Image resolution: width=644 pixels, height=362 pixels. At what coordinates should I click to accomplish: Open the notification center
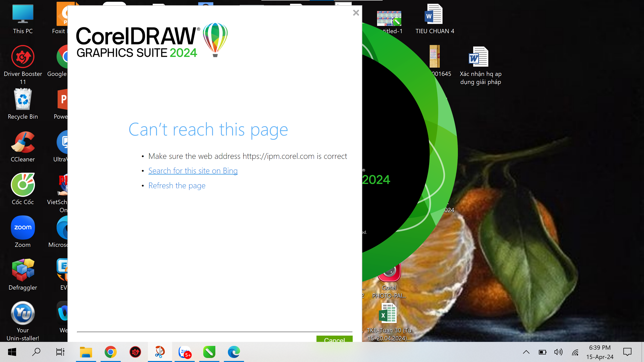(627, 352)
